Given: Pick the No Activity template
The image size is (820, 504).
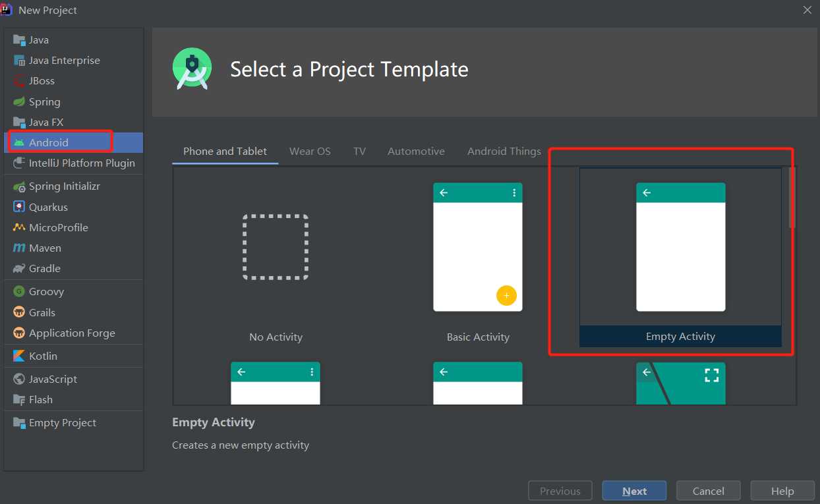Looking at the screenshot, I should 276,247.
